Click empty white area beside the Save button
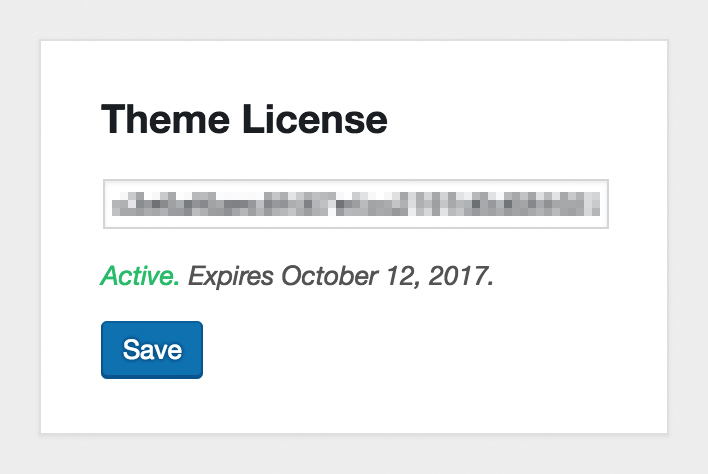The width and height of the screenshot is (708, 474). point(406,350)
